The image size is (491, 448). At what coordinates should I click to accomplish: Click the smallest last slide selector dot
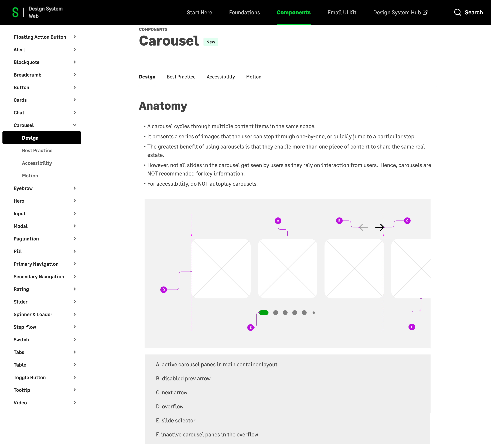pyautogui.click(x=314, y=313)
